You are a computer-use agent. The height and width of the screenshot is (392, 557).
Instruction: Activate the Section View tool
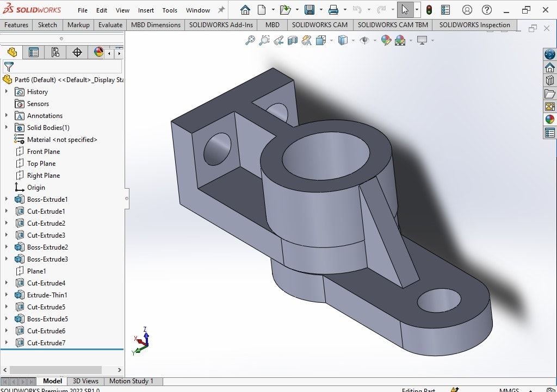pyautogui.click(x=292, y=40)
